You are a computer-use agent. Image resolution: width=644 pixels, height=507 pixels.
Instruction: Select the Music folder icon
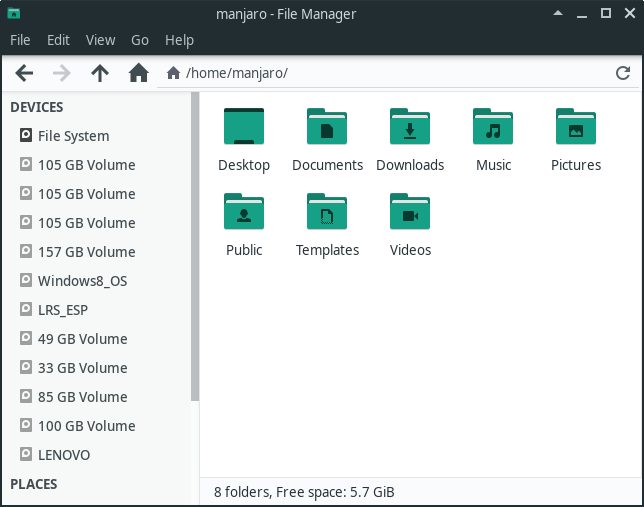click(x=493, y=128)
